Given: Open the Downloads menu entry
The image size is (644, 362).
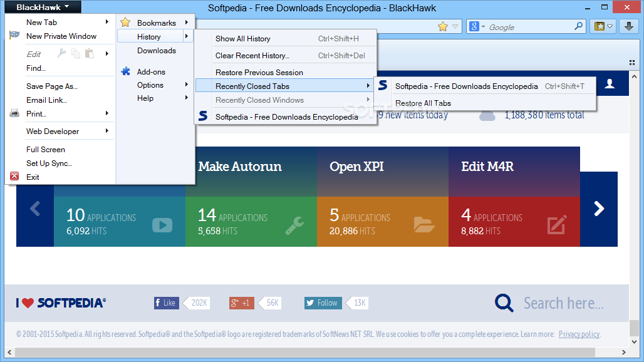Looking at the screenshot, I should (x=155, y=51).
